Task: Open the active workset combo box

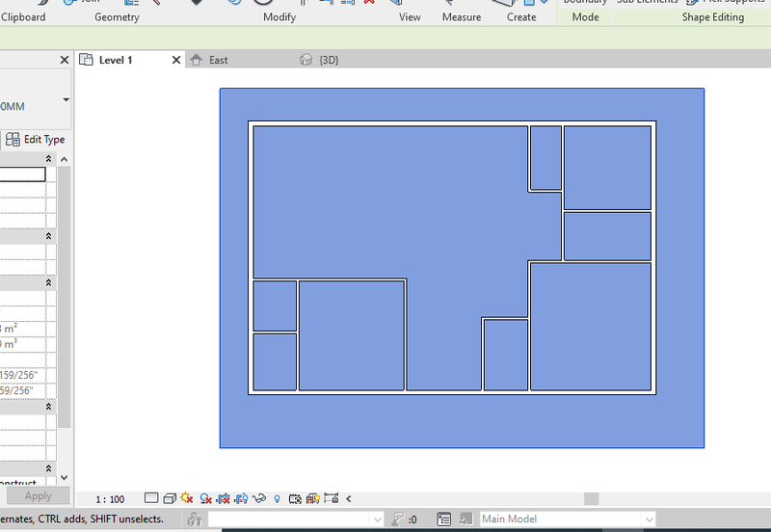Action: [296, 519]
